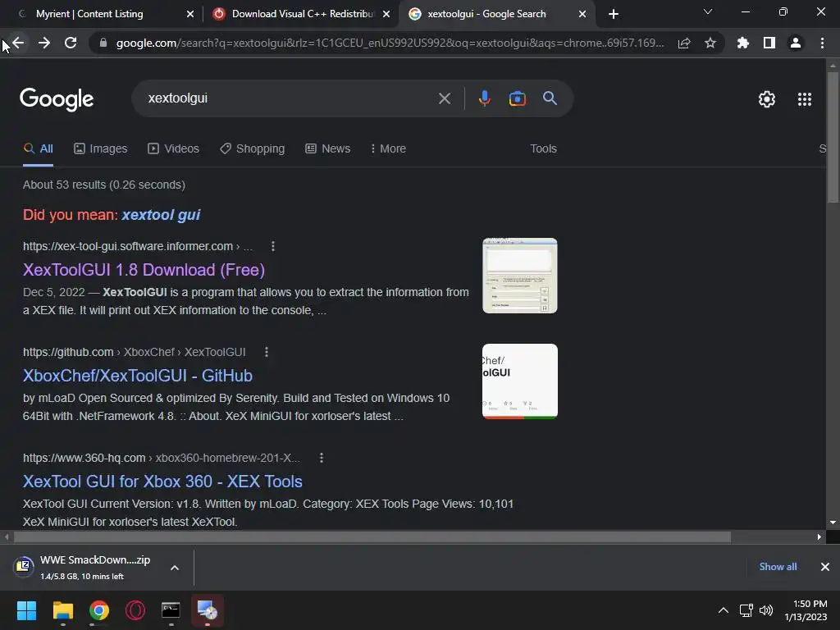The height and width of the screenshot is (630, 840).
Task: Switch to Videos results
Action: (x=174, y=149)
